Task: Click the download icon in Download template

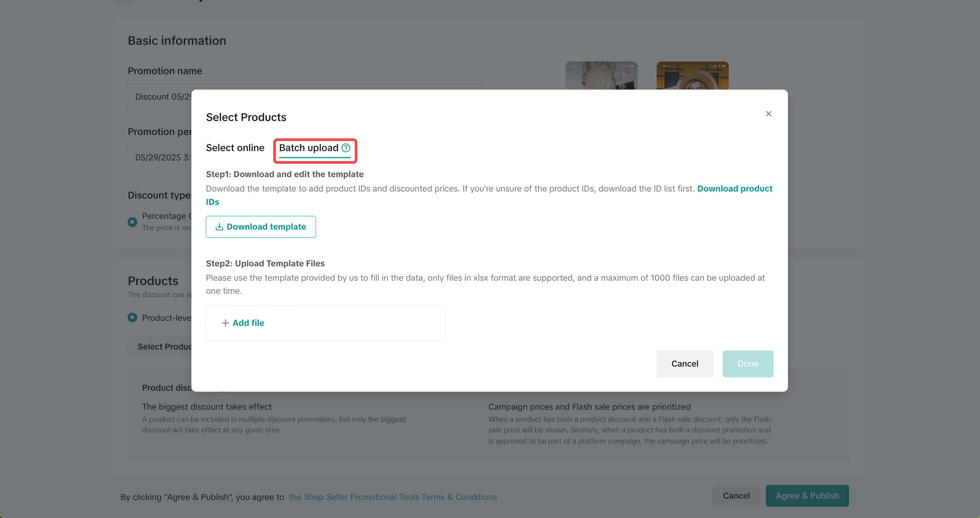Action: point(219,227)
